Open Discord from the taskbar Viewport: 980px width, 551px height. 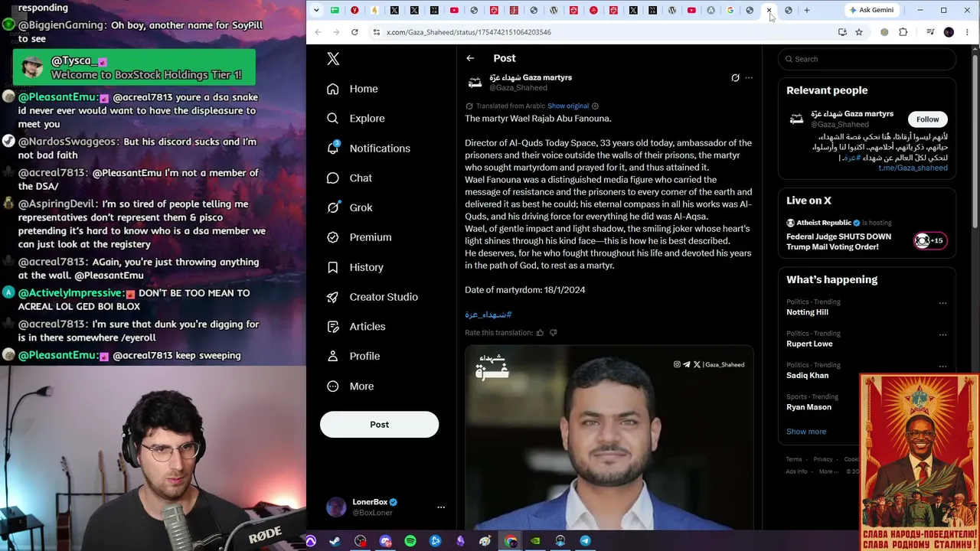(x=385, y=541)
